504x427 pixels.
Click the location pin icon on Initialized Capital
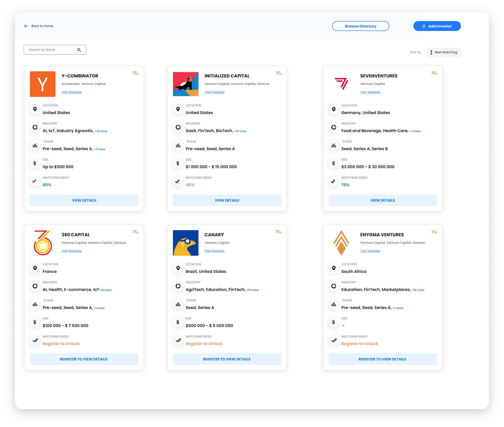[x=178, y=109]
